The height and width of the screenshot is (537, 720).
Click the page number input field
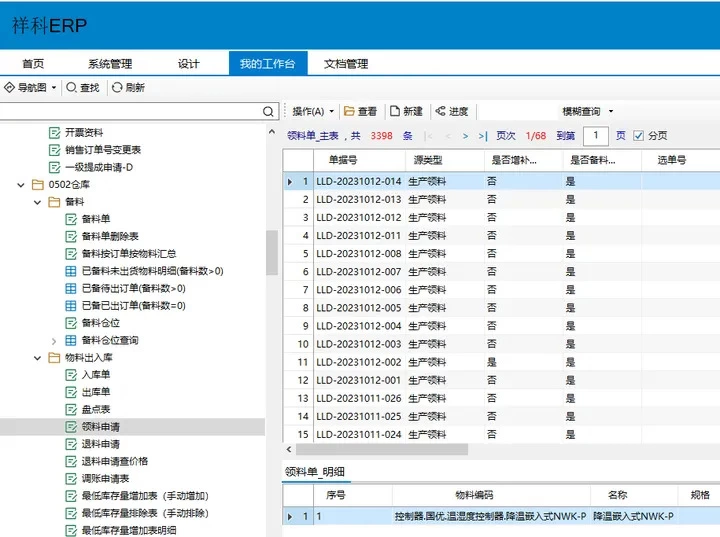tap(596, 136)
